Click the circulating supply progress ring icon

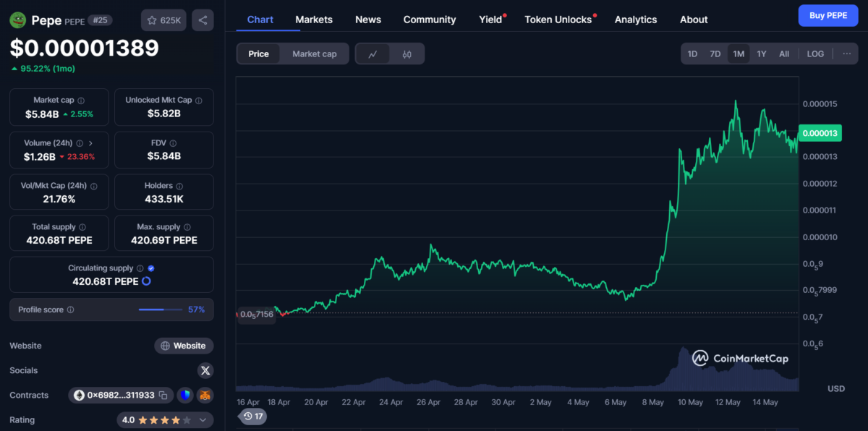pyautogui.click(x=146, y=281)
